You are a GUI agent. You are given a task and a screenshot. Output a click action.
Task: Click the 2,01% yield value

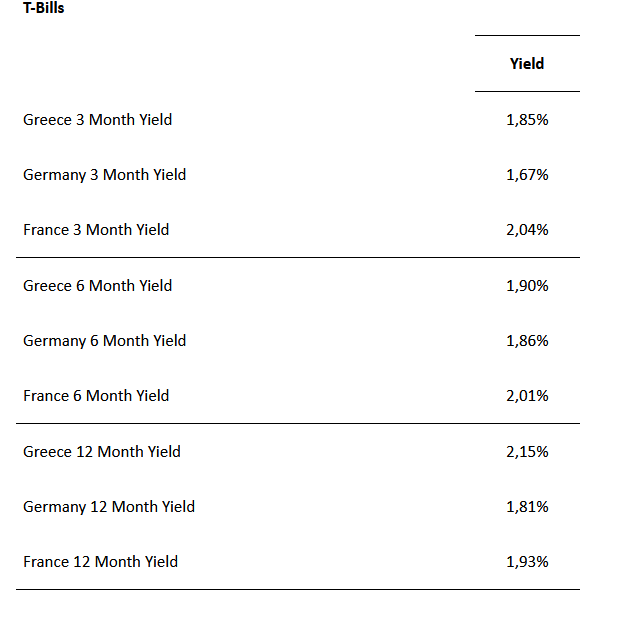[527, 396]
